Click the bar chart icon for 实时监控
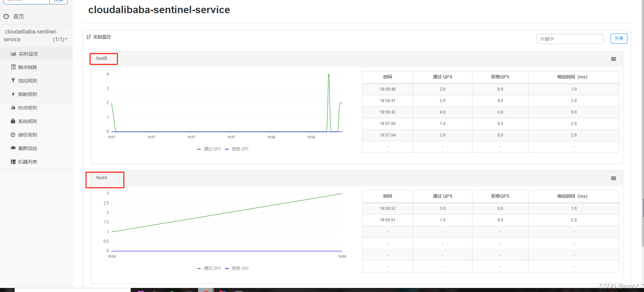This screenshot has height=292, width=644. [13, 54]
